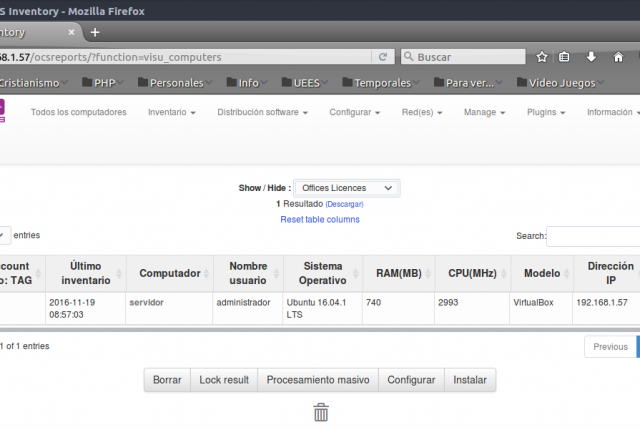Click the Descargar link

[344, 204]
